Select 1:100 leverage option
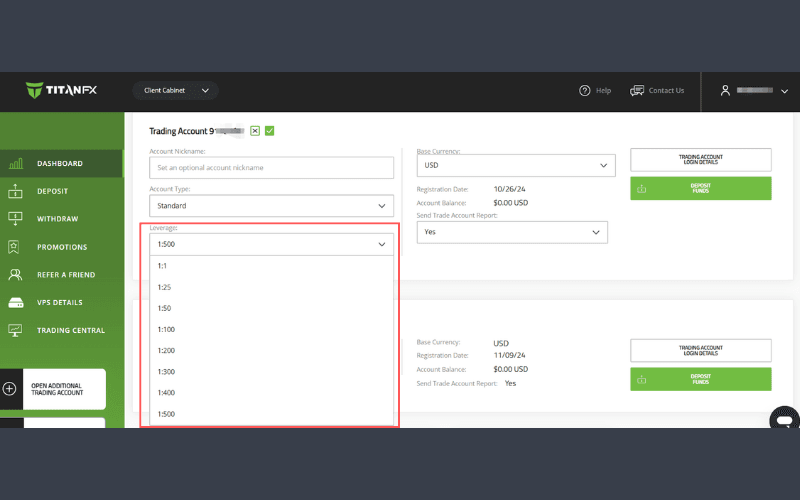Image resolution: width=800 pixels, height=500 pixels. 166,329
